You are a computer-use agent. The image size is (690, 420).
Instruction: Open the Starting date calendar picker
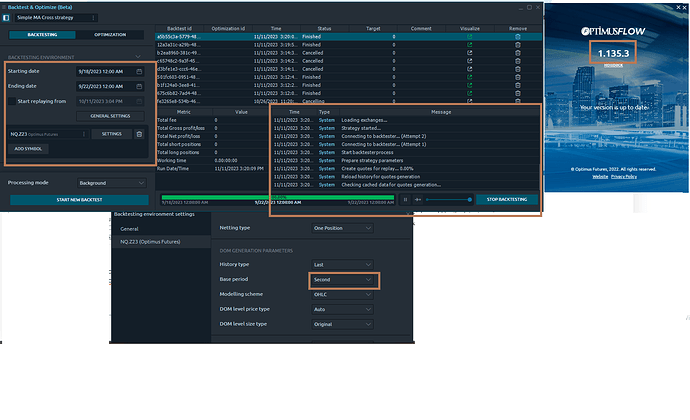(139, 71)
